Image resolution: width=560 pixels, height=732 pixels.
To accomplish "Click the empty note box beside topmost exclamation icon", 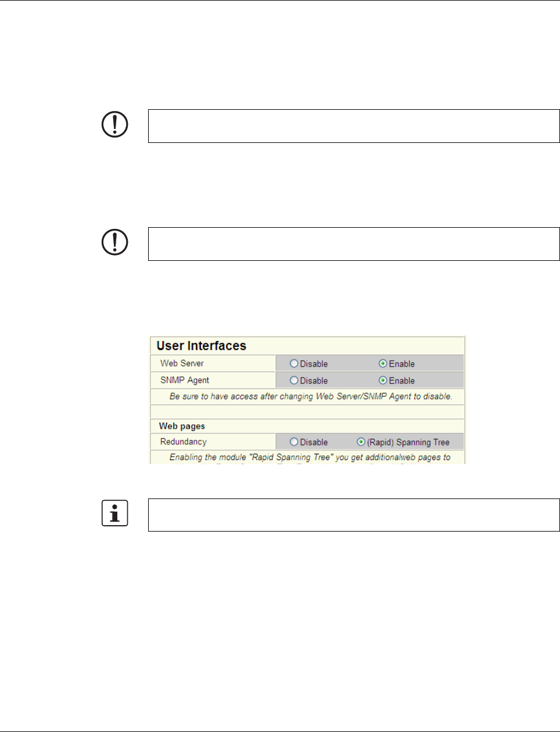I will (353, 126).
